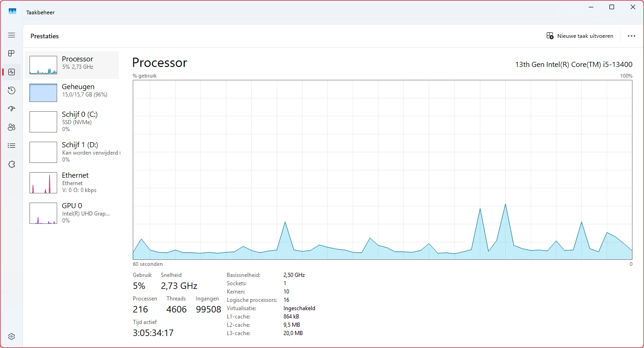
Task: Open the three-dots more options menu
Action: pos(632,36)
